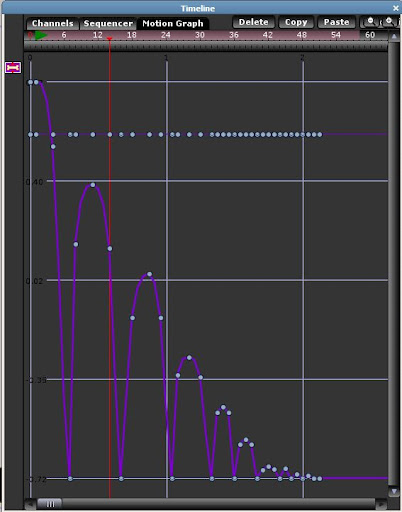Click the vertical scrollbar down arrow
Screen dimensions: 402x512
pos(394,491)
